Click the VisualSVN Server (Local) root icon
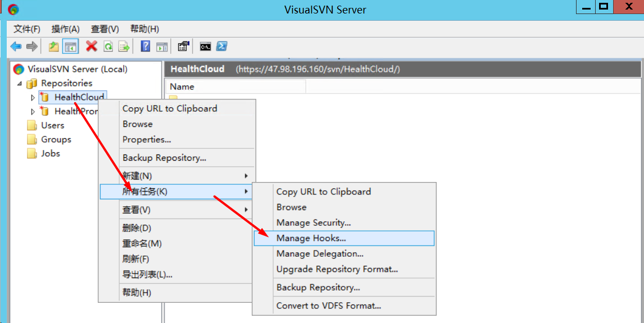 pos(19,69)
